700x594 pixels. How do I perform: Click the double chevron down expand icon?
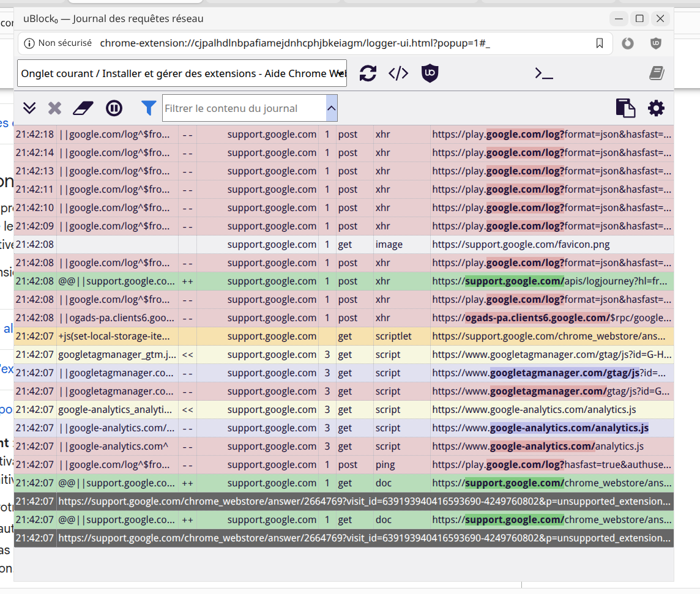[29, 108]
